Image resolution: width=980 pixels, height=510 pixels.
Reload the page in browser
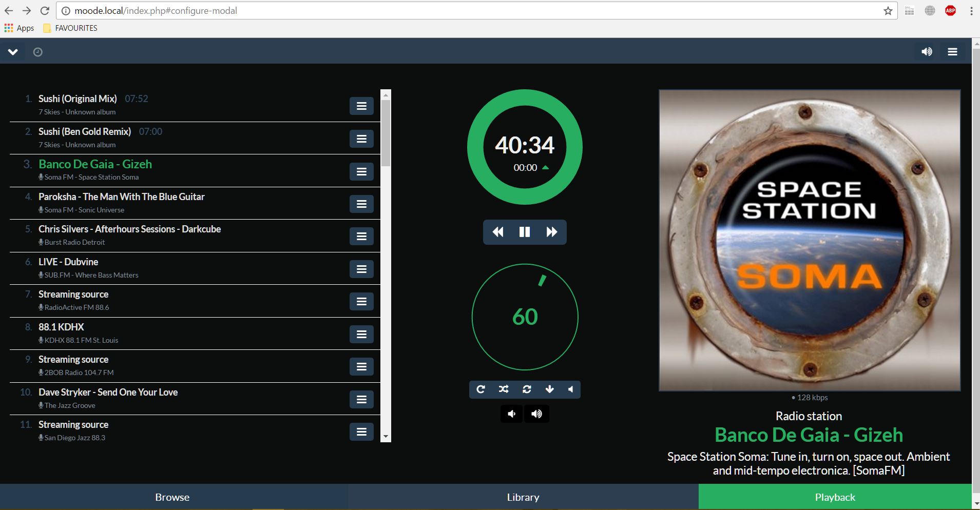tap(45, 10)
